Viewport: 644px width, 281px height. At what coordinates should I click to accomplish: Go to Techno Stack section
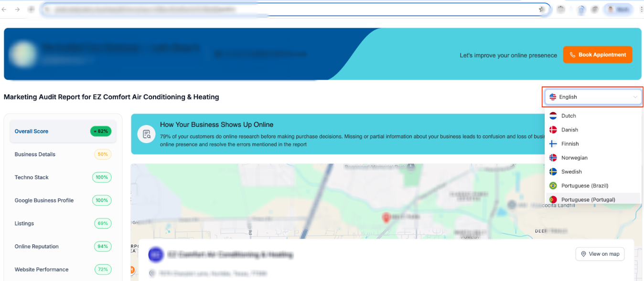[x=63, y=177]
